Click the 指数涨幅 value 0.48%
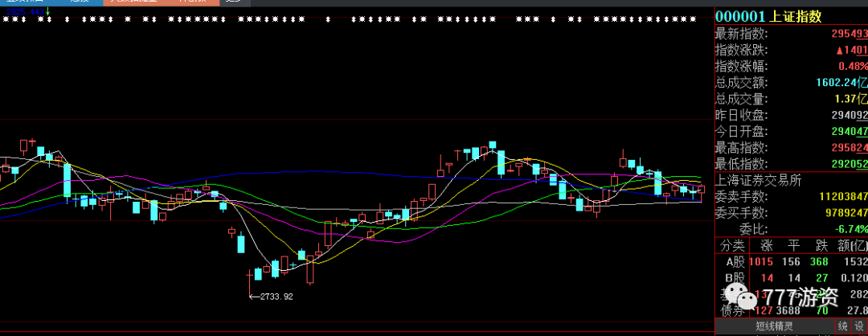This screenshot has height=336, width=868. pyautogui.click(x=853, y=67)
